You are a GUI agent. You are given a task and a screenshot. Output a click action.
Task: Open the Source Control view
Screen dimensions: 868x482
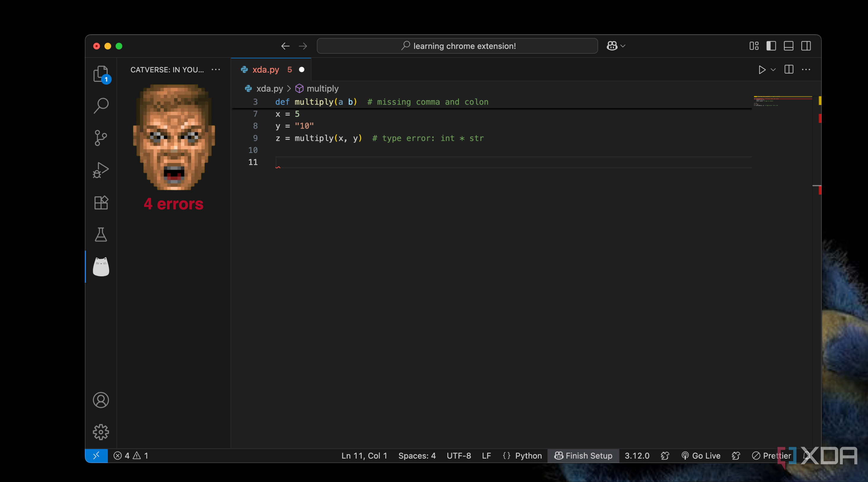coord(101,138)
